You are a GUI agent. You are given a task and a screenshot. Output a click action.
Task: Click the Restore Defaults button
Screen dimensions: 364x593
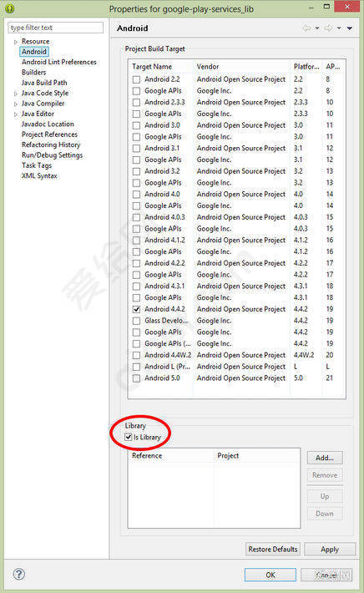(x=273, y=549)
